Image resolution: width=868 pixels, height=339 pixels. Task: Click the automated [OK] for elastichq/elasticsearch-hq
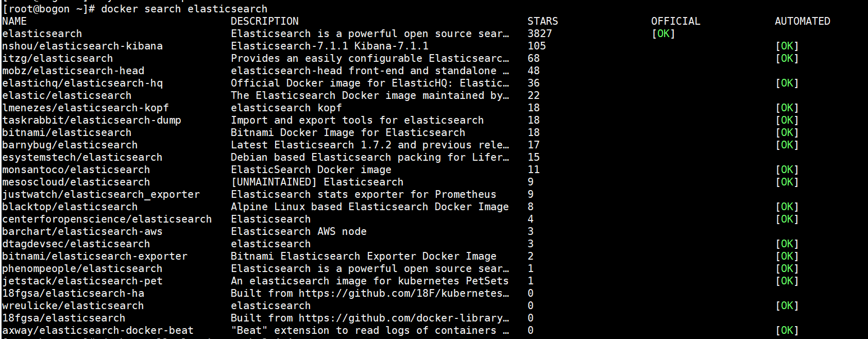pyautogui.click(x=787, y=83)
